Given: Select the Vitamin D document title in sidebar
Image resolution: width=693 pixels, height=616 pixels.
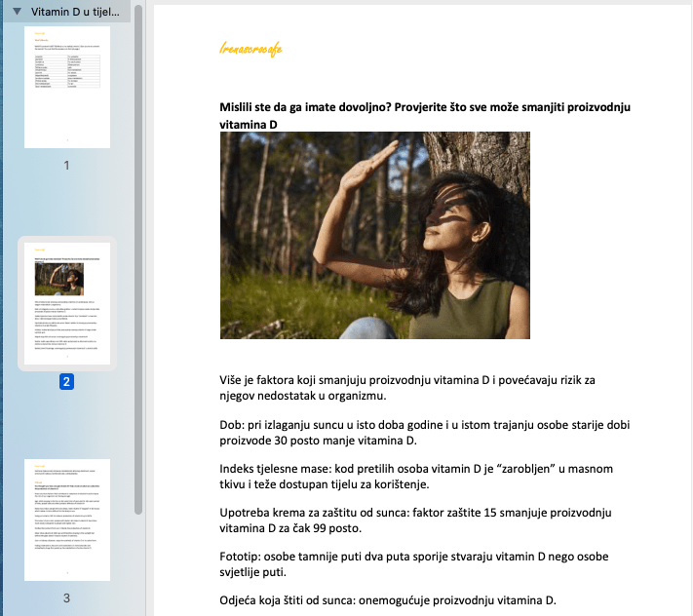Looking at the screenshot, I should pos(78,12).
